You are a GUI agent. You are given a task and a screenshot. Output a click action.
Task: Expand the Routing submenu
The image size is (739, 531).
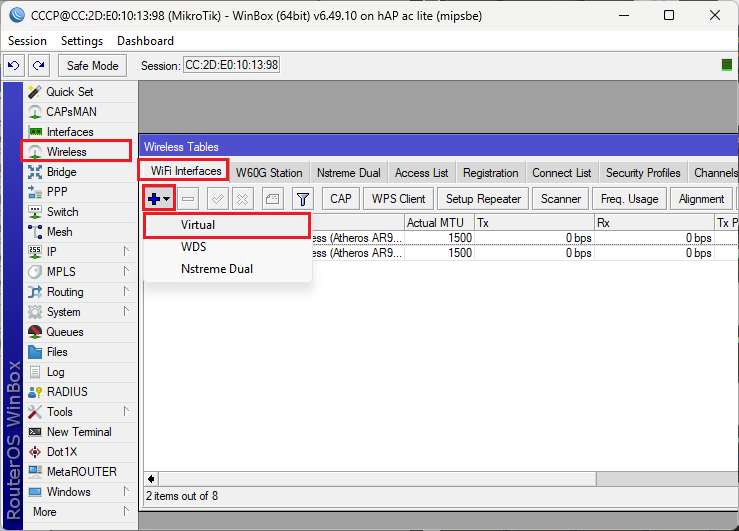point(126,291)
